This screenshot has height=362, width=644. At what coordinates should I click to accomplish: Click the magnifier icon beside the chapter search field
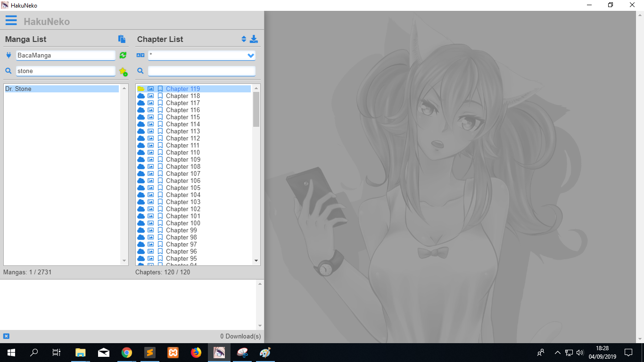pos(140,71)
